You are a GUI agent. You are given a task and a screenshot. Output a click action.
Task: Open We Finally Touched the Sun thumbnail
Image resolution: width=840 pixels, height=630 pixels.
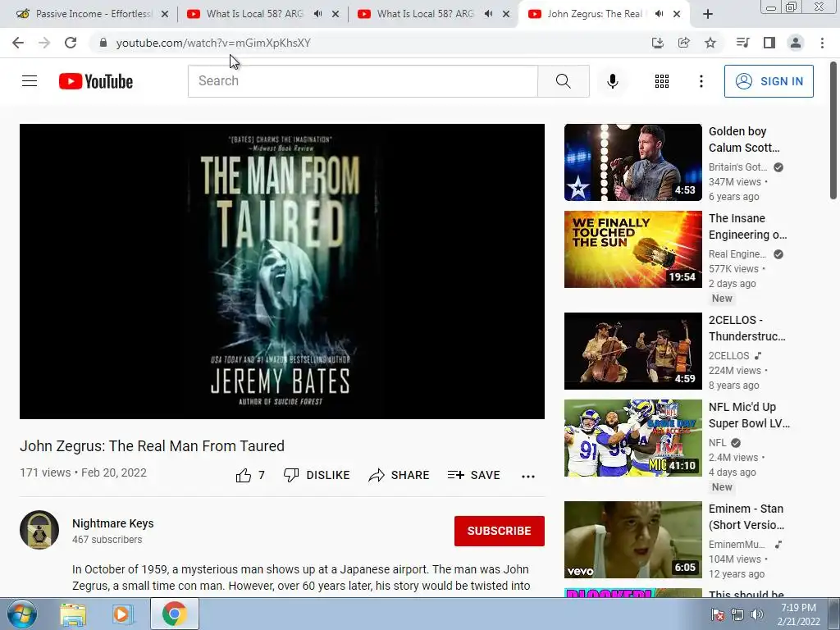(x=632, y=249)
